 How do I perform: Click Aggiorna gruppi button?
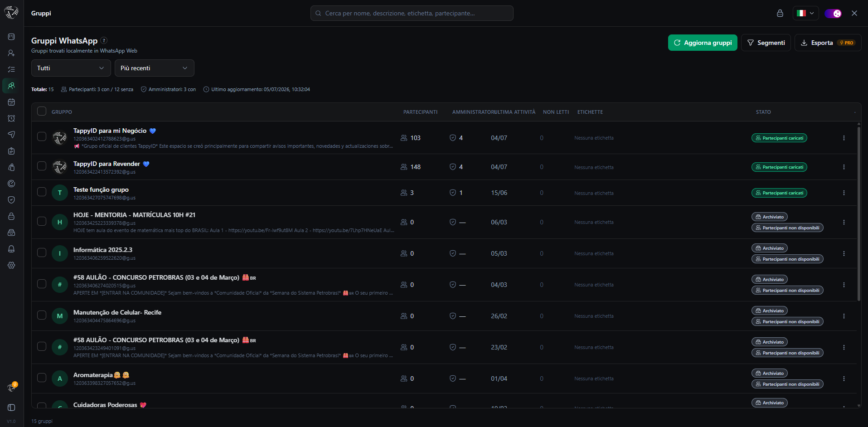coord(703,43)
